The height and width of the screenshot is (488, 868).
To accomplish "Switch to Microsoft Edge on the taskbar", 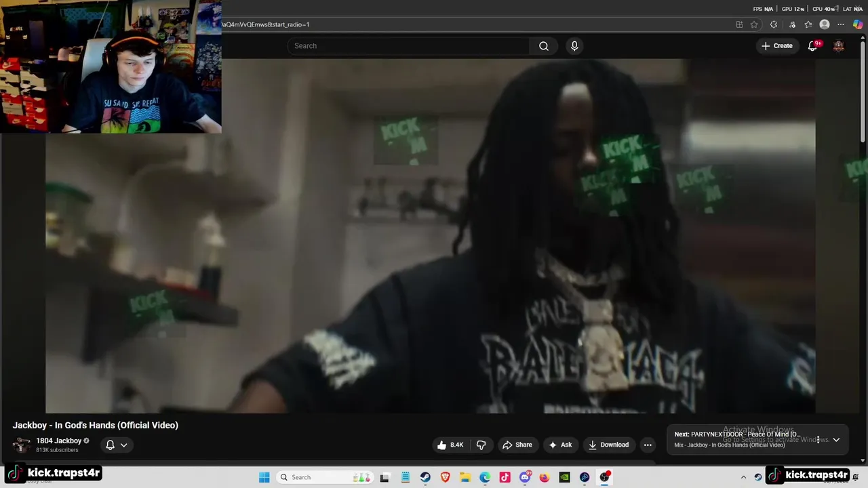I will [x=485, y=477].
